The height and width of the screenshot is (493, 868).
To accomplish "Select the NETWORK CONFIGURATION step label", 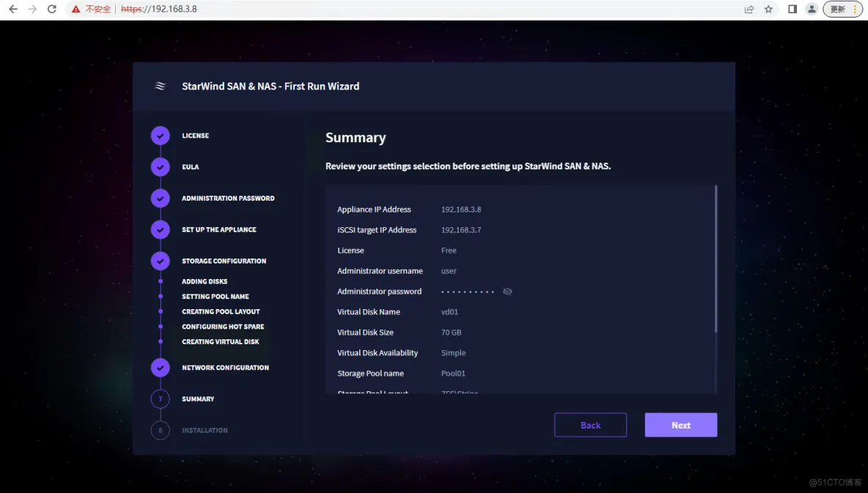I will click(225, 368).
